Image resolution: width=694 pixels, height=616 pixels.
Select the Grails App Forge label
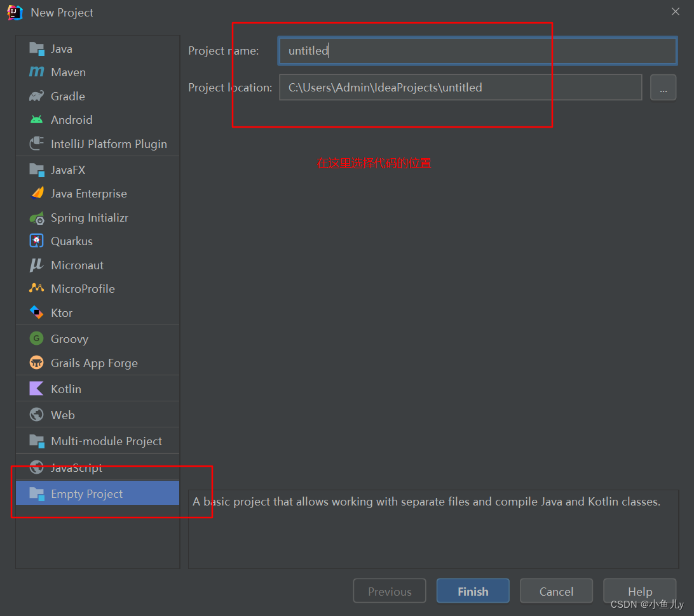pos(94,363)
